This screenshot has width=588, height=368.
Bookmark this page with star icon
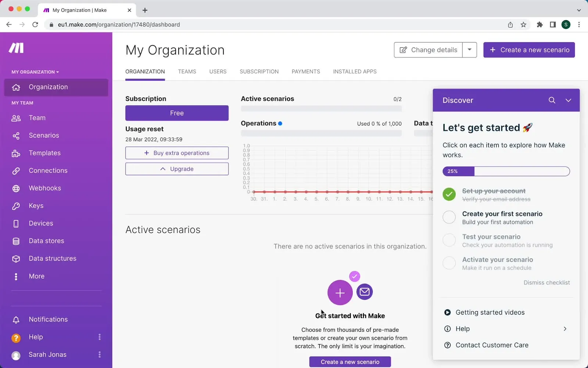523,25
